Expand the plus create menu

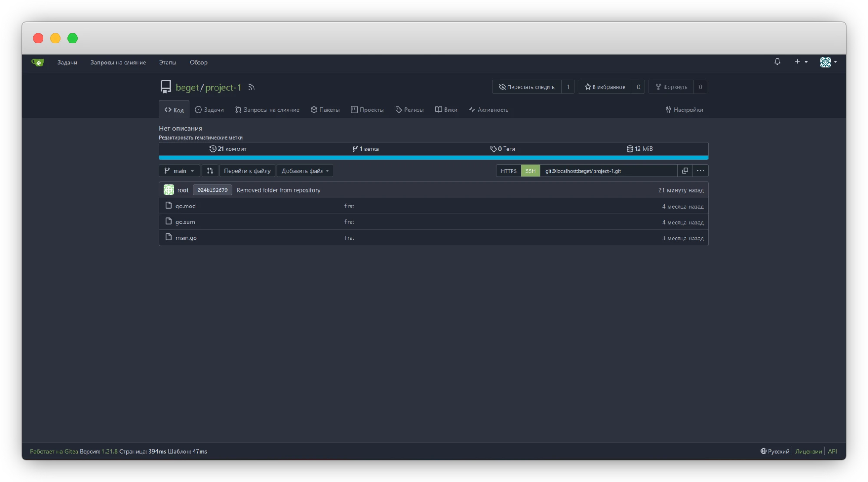[x=800, y=62]
